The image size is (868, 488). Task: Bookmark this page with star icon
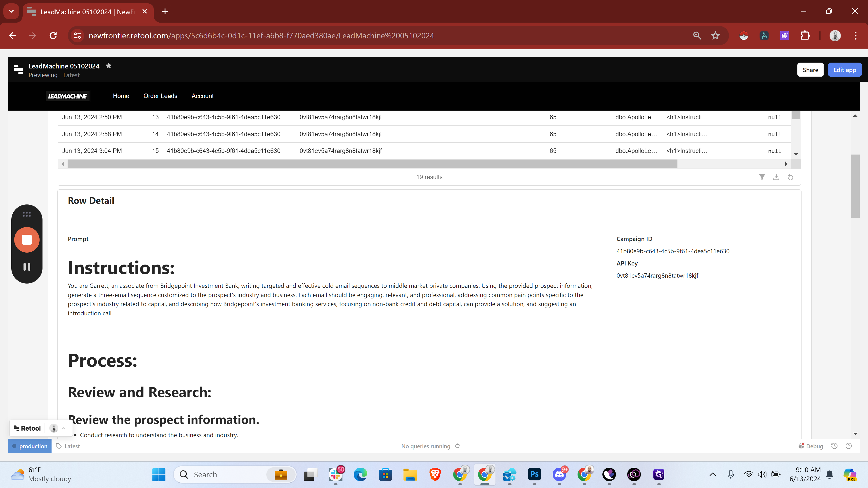[x=715, y=36]
